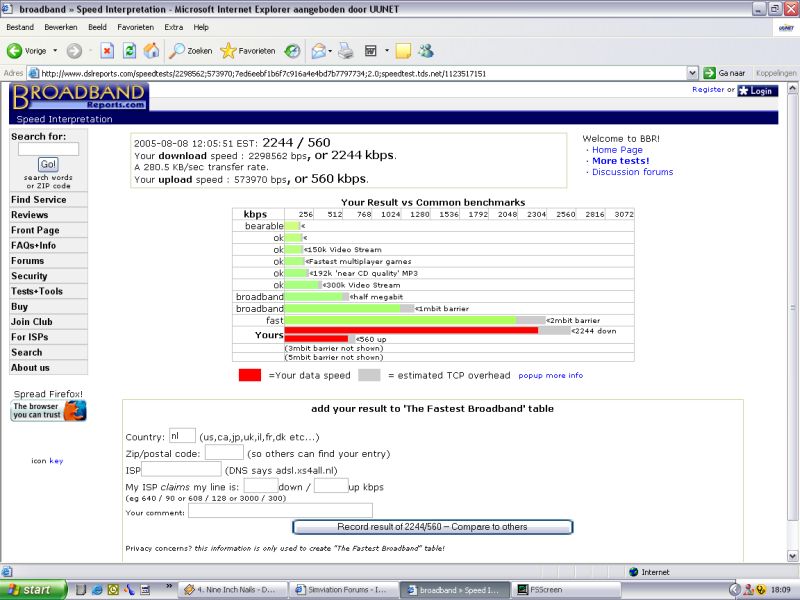Open the back button history dropdown arrow

coord(55,50)
